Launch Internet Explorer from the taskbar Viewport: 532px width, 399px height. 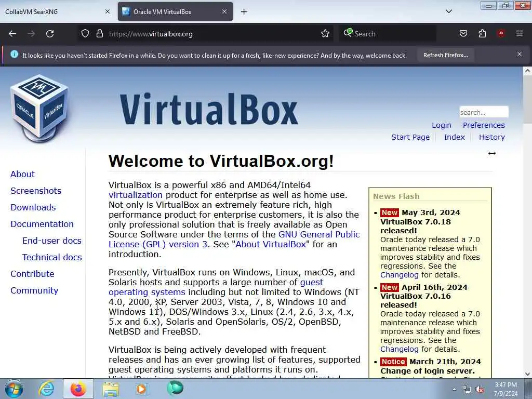point(46,389)
